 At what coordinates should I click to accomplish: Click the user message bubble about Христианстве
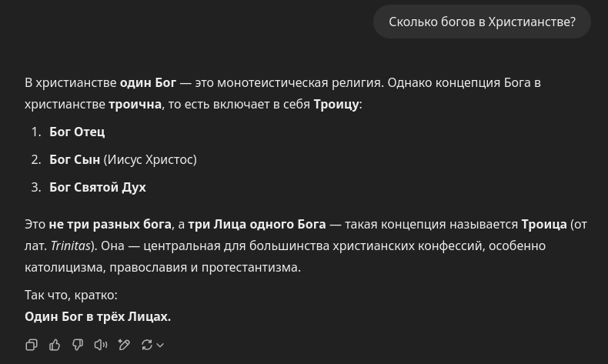point(482,22)
